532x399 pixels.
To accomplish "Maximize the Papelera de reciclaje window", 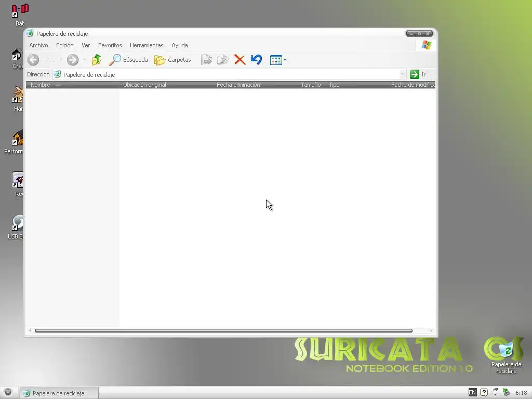I will click(420, 34).
